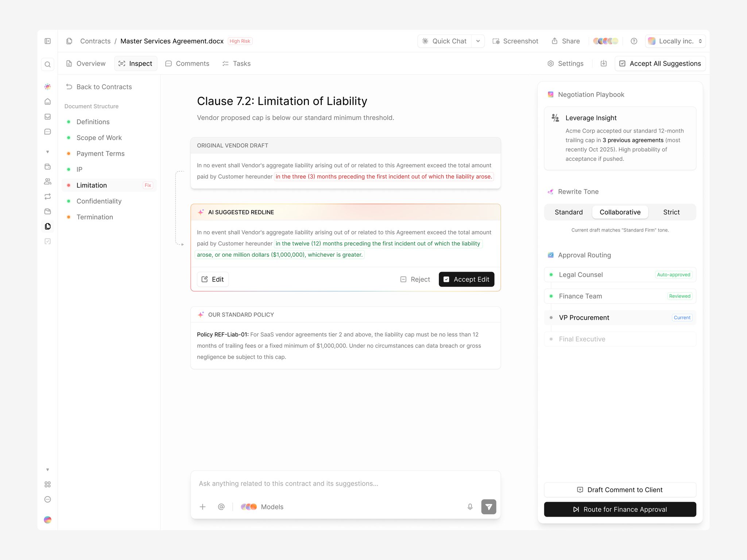Click the collaborator avatars cluster
The image size is (747, 560).
coord(606,41)
